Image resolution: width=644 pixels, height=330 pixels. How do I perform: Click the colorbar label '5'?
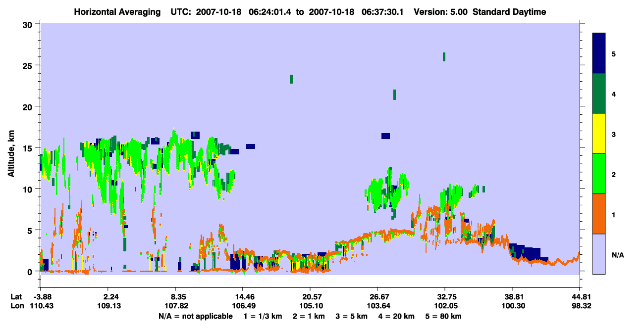click(614, 53)
